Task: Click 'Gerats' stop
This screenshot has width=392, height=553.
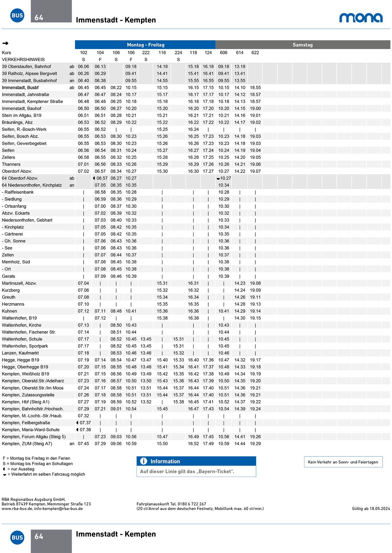Action: 8,276
